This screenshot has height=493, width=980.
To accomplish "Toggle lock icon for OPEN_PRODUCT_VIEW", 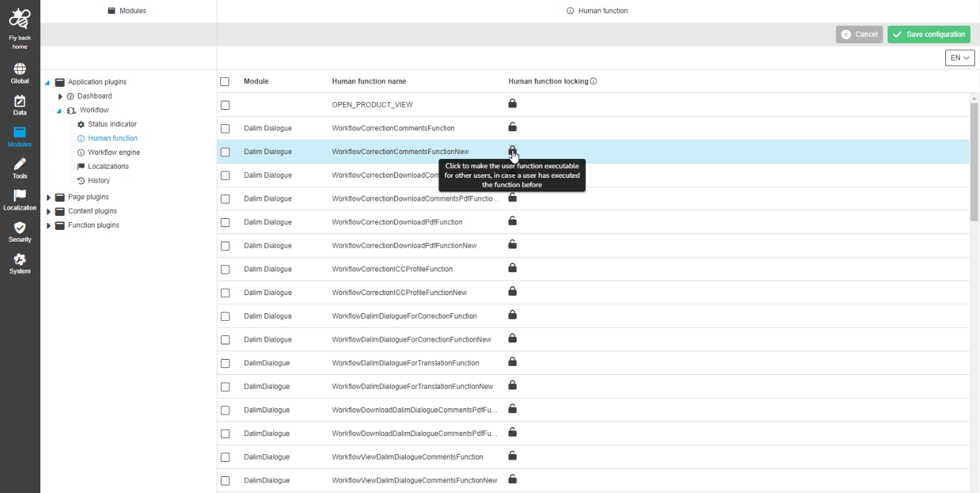I will point(512,104).
